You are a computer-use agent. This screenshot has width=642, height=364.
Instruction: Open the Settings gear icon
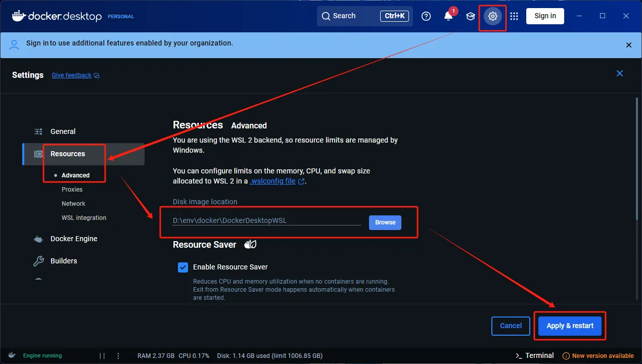492,16
